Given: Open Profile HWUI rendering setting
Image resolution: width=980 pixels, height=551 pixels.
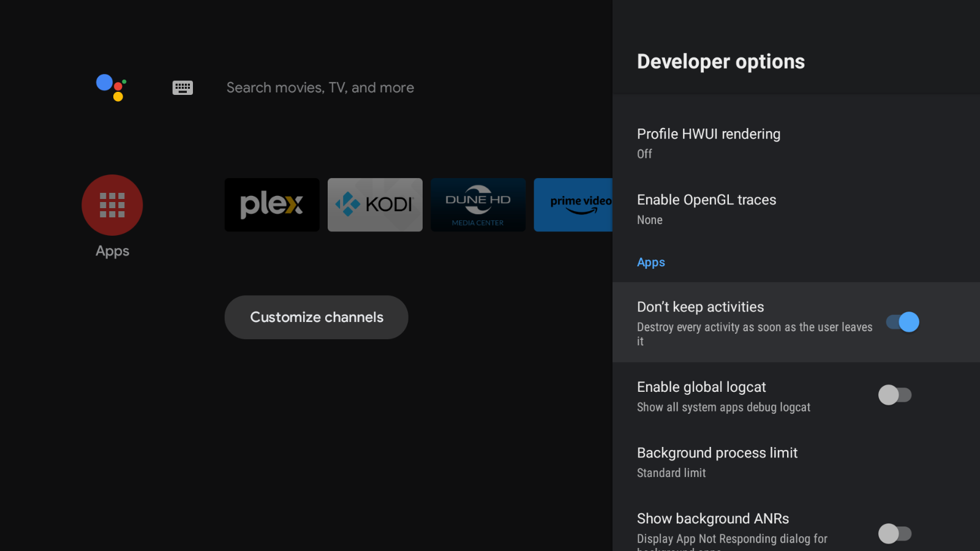Looking at the screenshot, I should 796,143.
